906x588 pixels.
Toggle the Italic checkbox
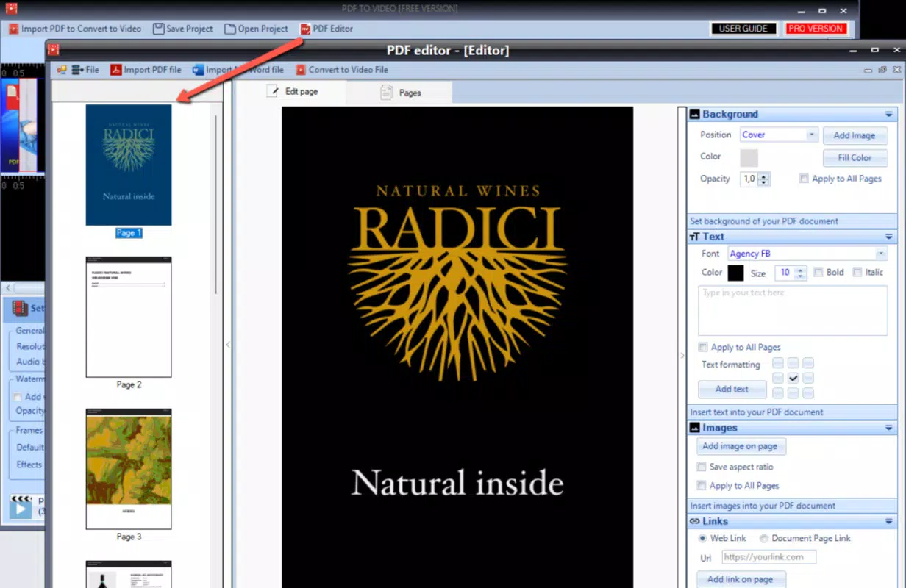(857, 273)
